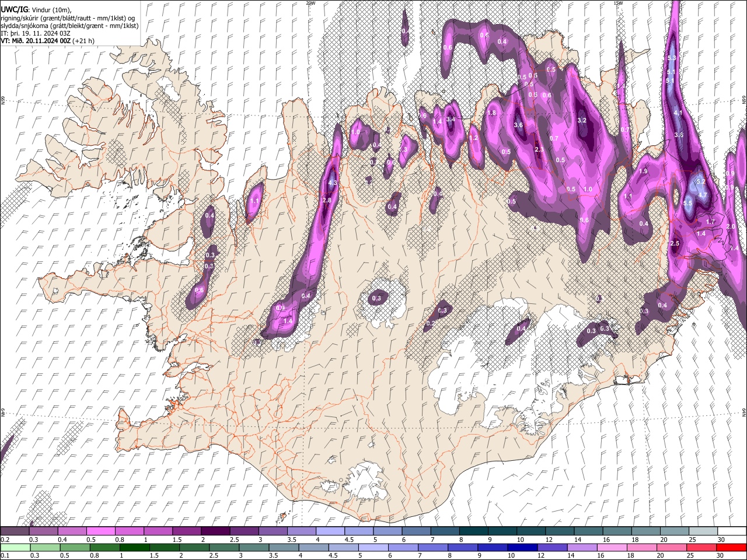747x560 pixels.
Task: Select bottom-row deep blue swatch between 10 and 12
Action: click(x=522, y=547)
